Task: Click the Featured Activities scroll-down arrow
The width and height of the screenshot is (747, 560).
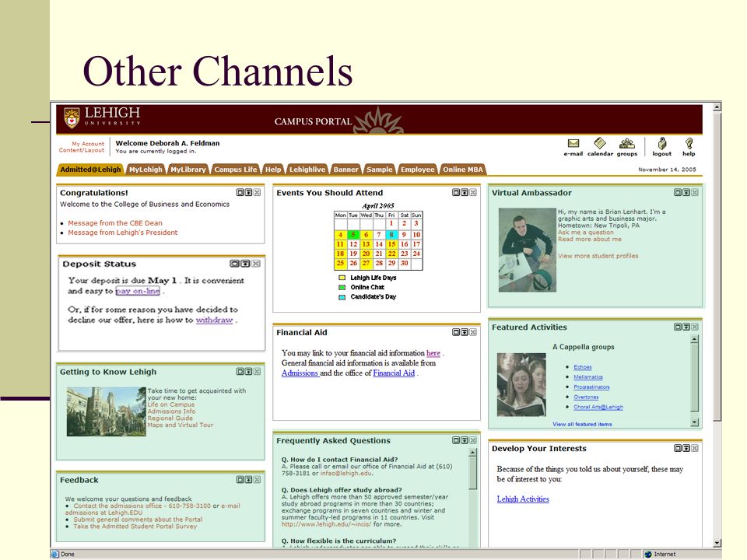Action: pos(695,422)
